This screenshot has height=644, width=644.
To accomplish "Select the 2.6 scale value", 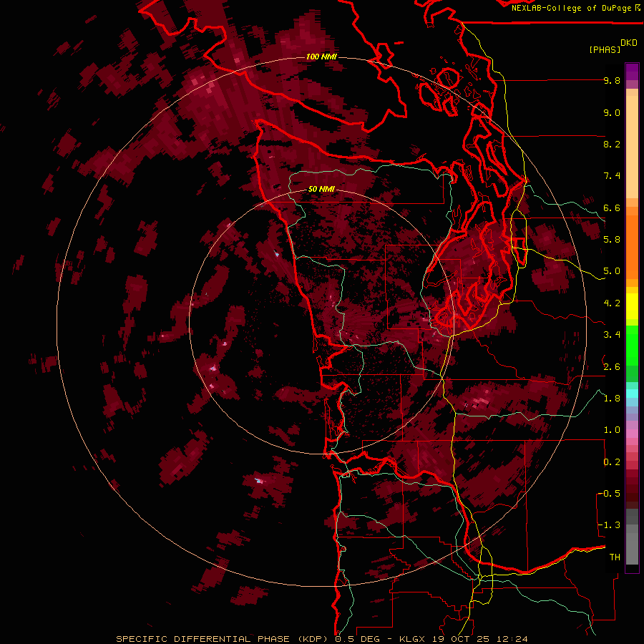I will [612, 367].
